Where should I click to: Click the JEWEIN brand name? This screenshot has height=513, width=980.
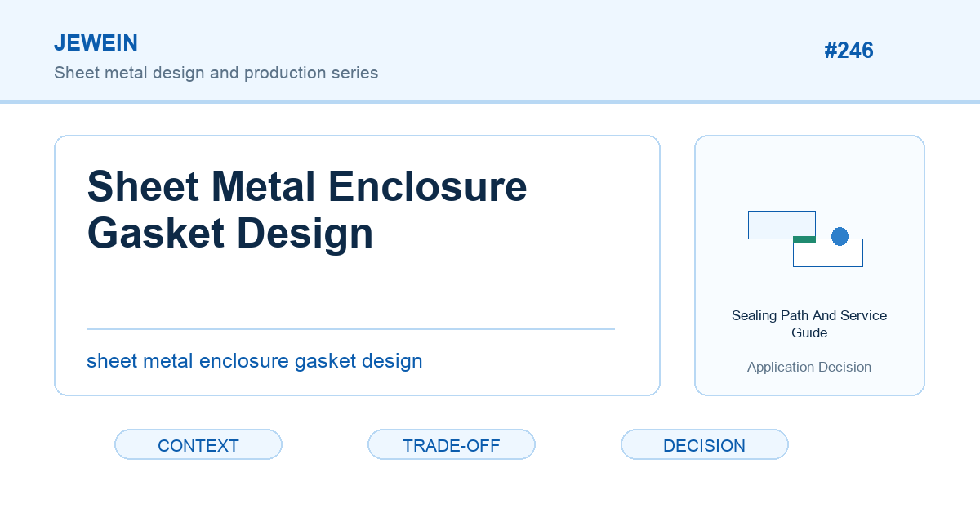[x=96, y=43]
